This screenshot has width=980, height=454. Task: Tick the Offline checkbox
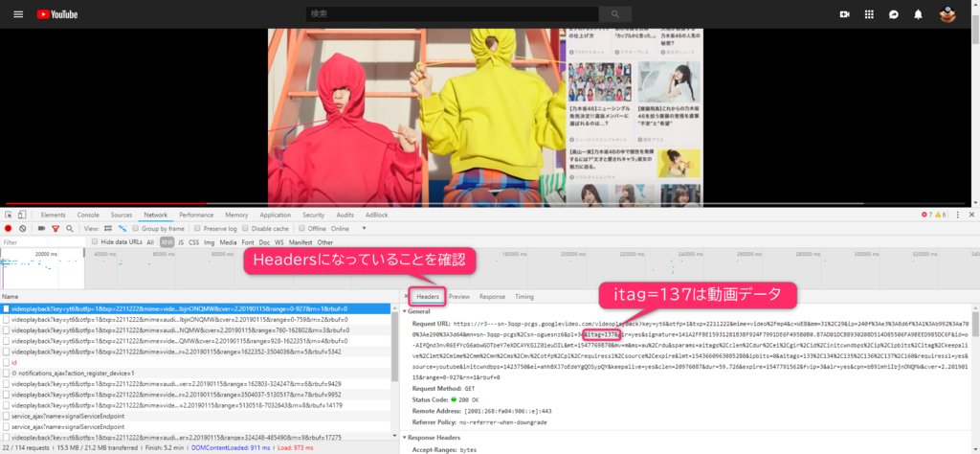pos(301,229)
